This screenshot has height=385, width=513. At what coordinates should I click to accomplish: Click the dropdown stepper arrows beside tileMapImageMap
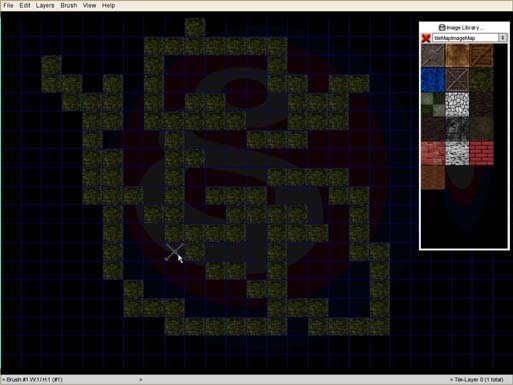(503, 38)
